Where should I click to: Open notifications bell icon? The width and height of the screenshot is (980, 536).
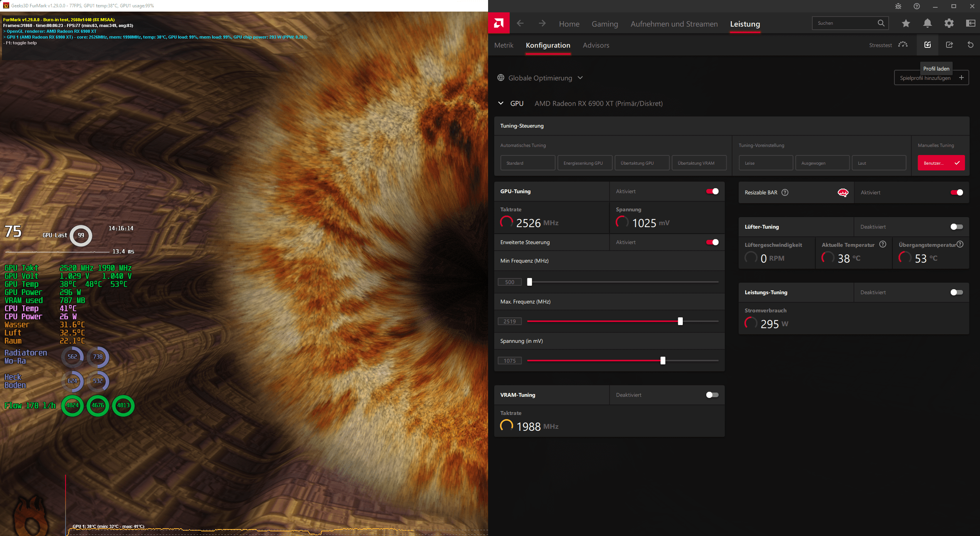click(928, 24)
